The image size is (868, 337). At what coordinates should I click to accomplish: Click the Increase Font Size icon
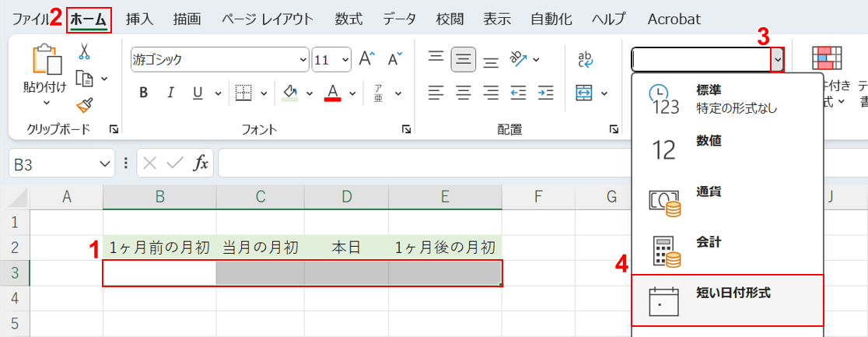(x=366, y=59)
